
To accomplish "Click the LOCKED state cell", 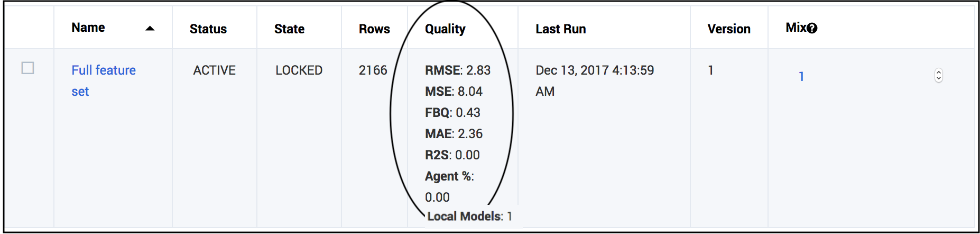I will tap(299, 70).
